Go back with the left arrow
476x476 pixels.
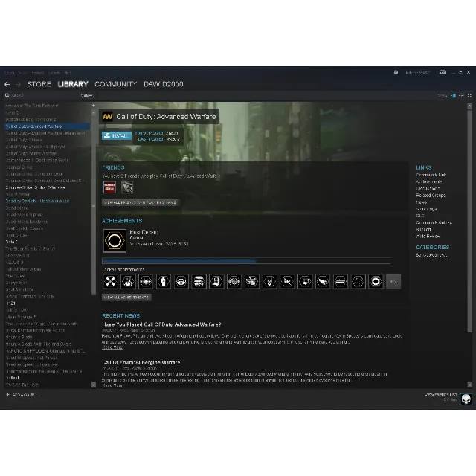pos(7,84)
